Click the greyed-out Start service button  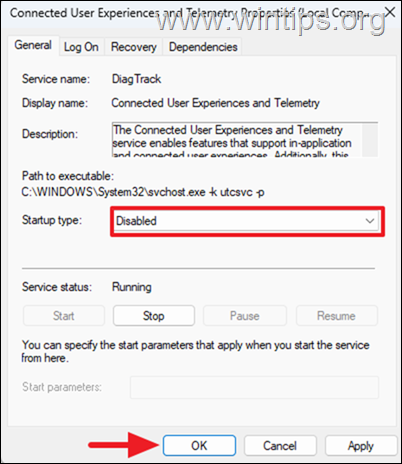[x=64, y=316]
